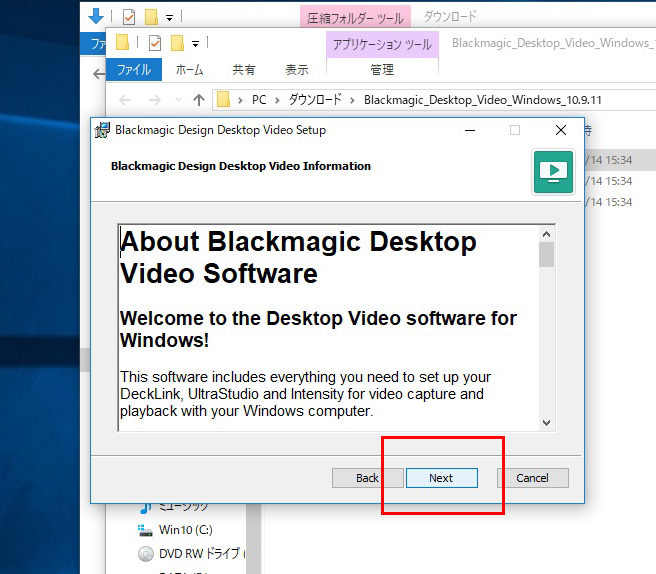
Task: Open the ファイル tab in front Explorer window
Action: pos(134,69)
